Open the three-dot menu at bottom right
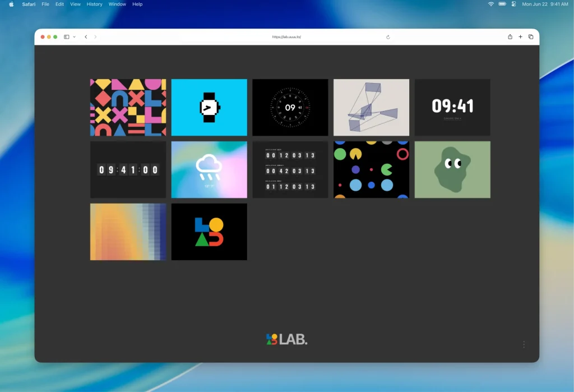The width and height of the screenshot is (574, 392). [x=524, y=344]
